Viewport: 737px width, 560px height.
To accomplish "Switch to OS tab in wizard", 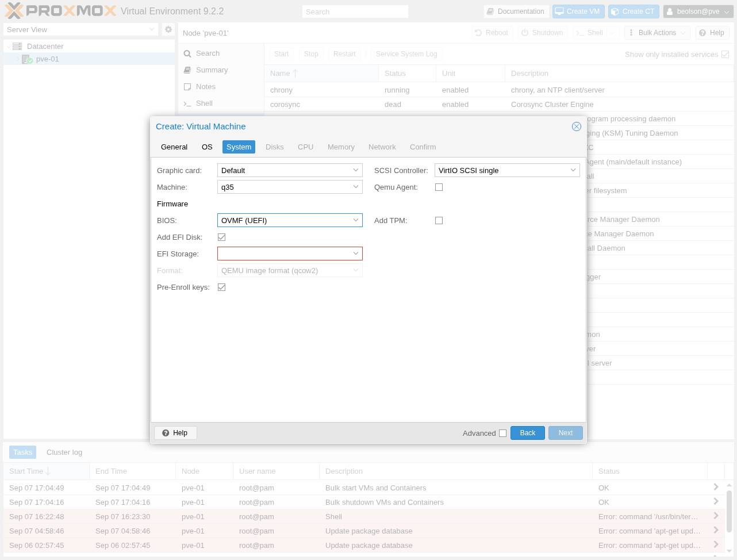I will [207, 147].
